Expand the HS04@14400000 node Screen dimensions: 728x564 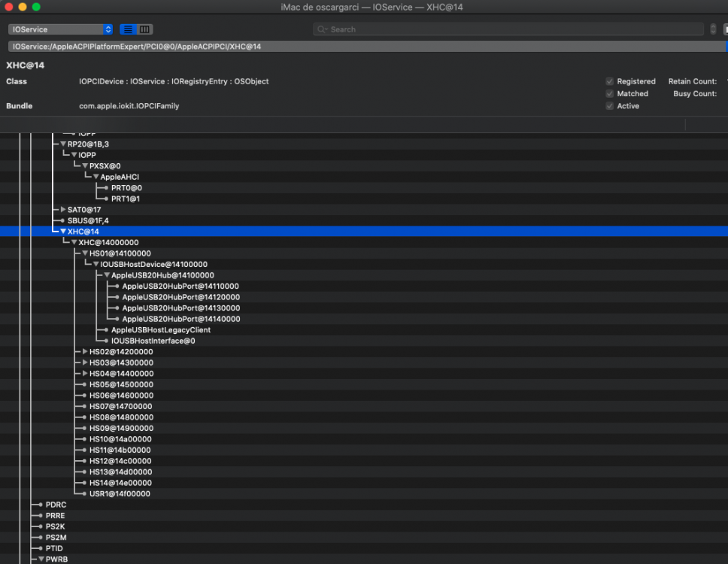[x=85, y=373]
